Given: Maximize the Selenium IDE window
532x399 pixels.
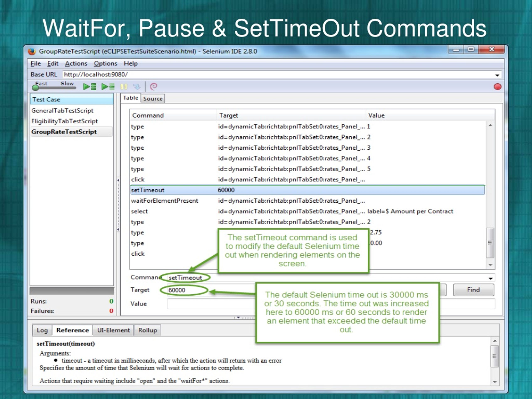Looking at the screenshot, I should click(471, 49).
